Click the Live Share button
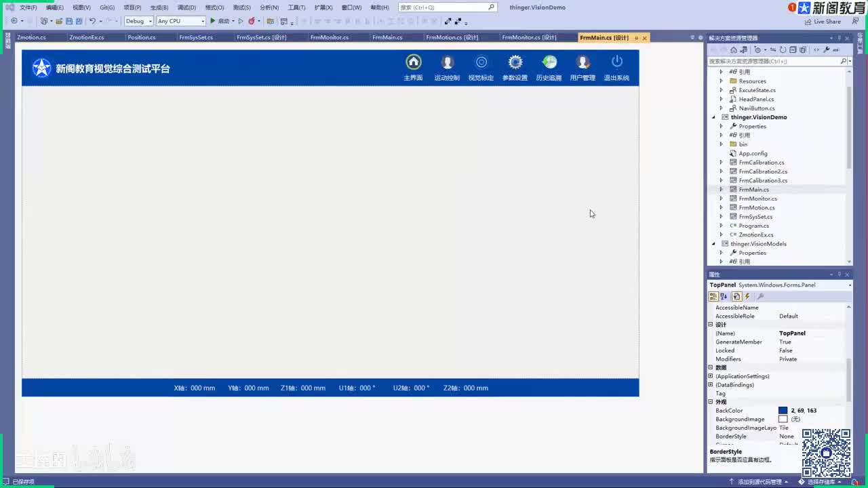This screenshot has width=868, height=488. coord(823,22)
